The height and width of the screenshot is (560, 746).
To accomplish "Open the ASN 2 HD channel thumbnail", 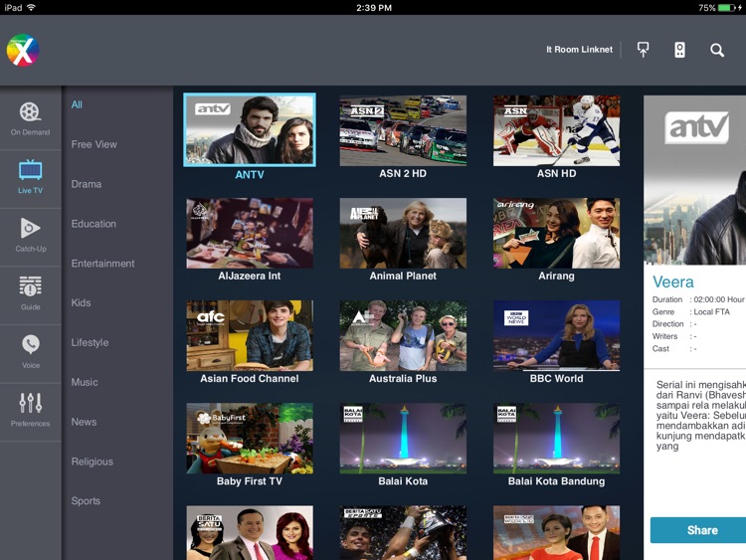I will click(x=403, y=130).
